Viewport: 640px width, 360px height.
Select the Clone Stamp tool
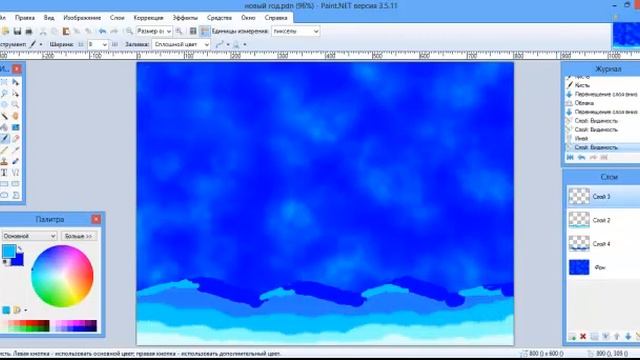pyautogui.click(x=4, y=162)
